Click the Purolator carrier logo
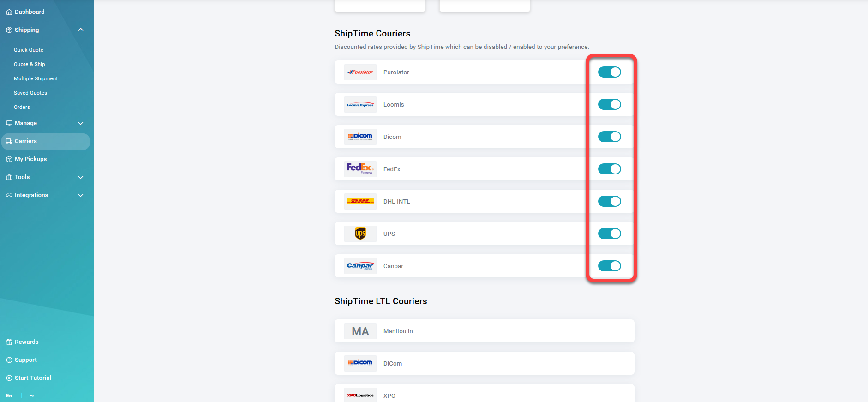Viewport: 868px width, 402px height. coord(360,72)
